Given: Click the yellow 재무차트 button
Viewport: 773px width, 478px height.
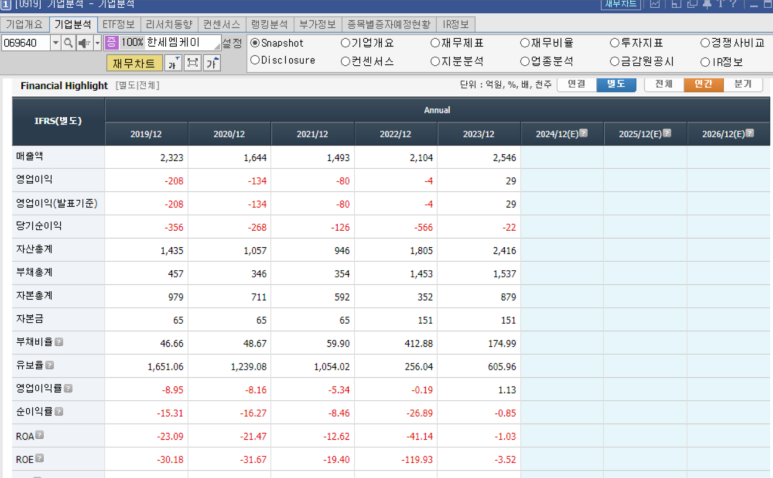Looking at the screenshot, I should point(134,63).
